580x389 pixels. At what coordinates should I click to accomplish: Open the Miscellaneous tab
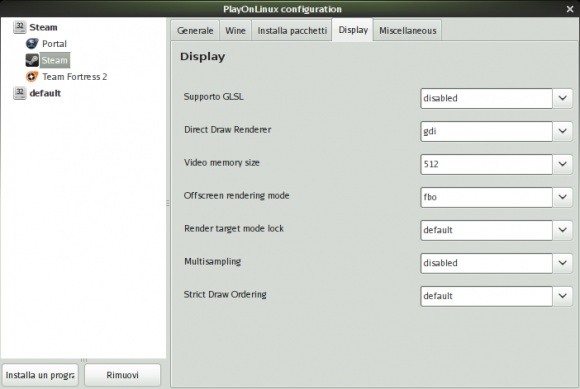tap(408, 30)
